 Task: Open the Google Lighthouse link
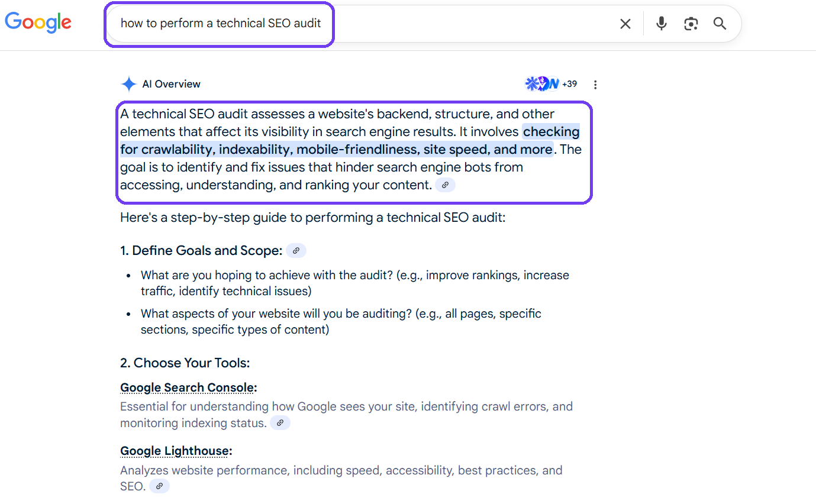click(175, 451)
